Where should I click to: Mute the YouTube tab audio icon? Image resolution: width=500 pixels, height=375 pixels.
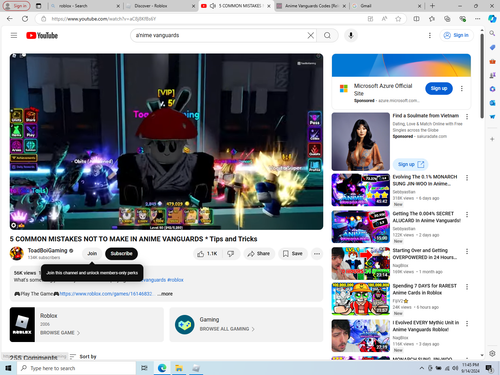point(212,6)
